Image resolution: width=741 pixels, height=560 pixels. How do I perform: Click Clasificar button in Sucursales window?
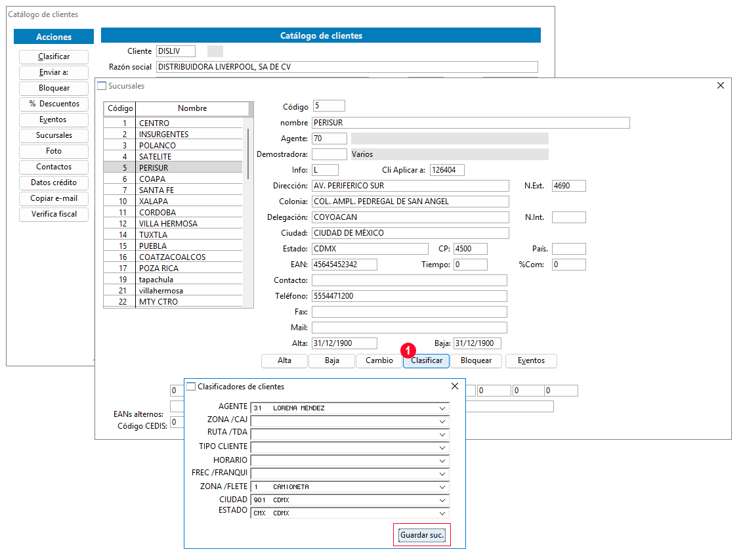(x=426, y=360)
